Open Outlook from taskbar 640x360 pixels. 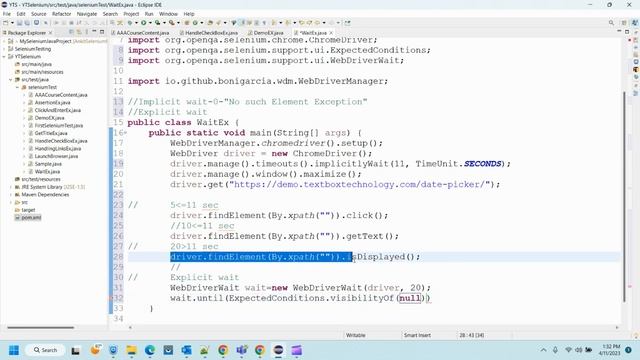coord(187,350)
